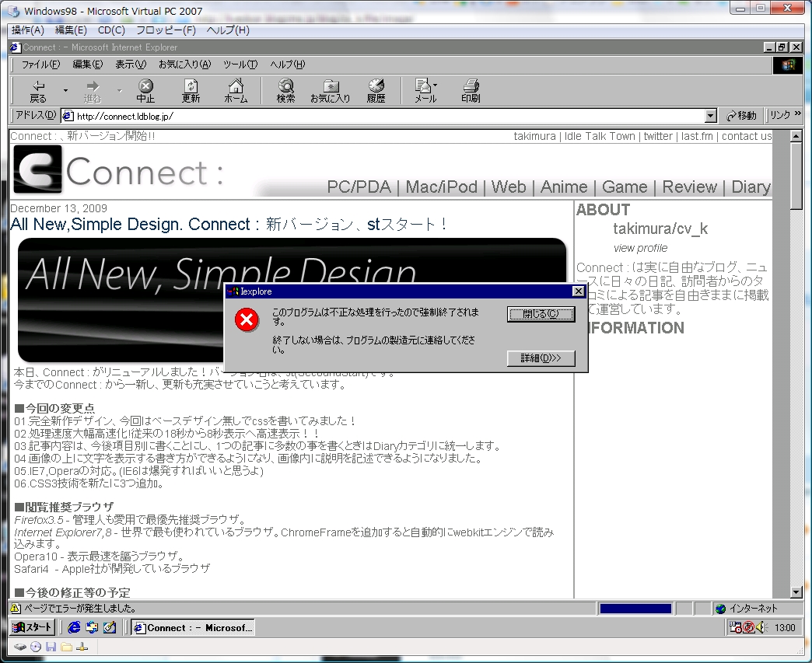Open the Mail button dropdown arrow

(x=435, y=85)
